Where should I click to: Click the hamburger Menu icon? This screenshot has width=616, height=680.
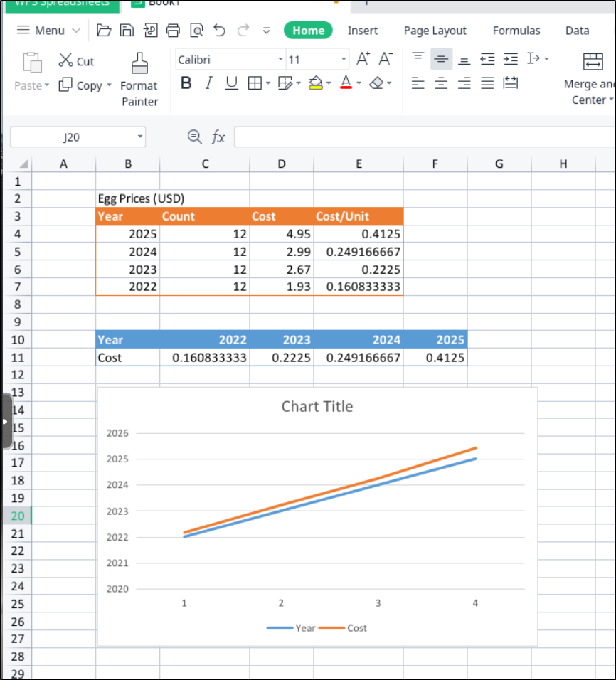[x=23, y=30]
